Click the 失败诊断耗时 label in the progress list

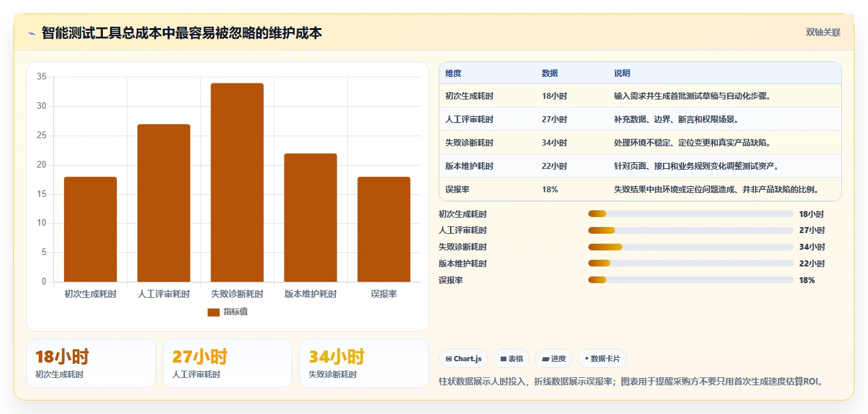(x=463, y=247)
